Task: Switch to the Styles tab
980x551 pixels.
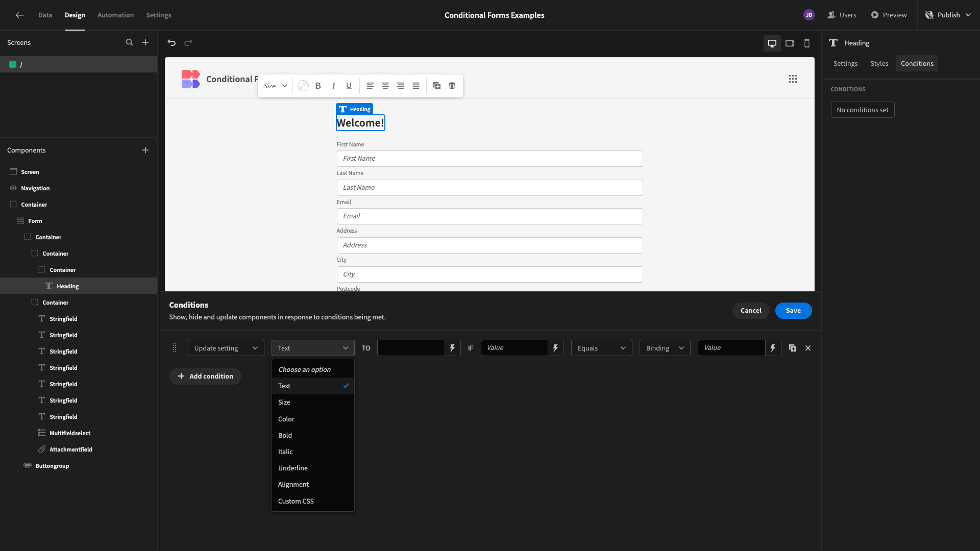Action: [x=879, y=63]
